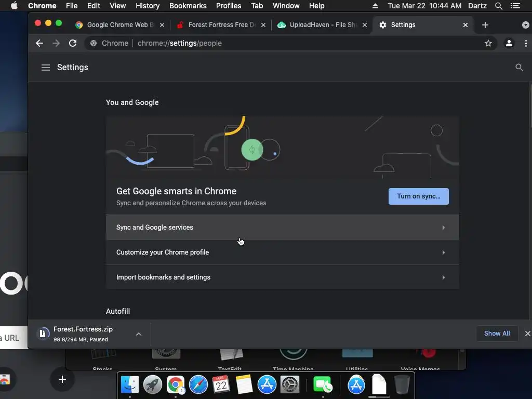The width and height of the screenshot is (532, 399).
Task: Close the UploadHaven tab
Action: (x=364, y=25)
